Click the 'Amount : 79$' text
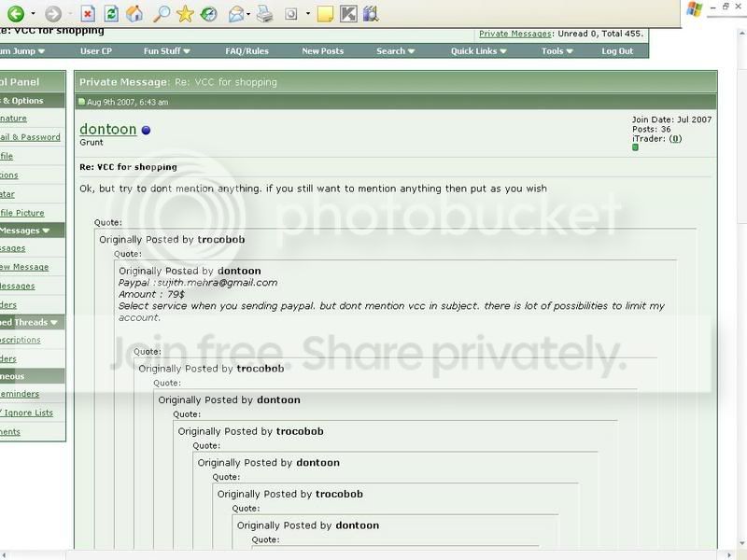 coord(151,294)
